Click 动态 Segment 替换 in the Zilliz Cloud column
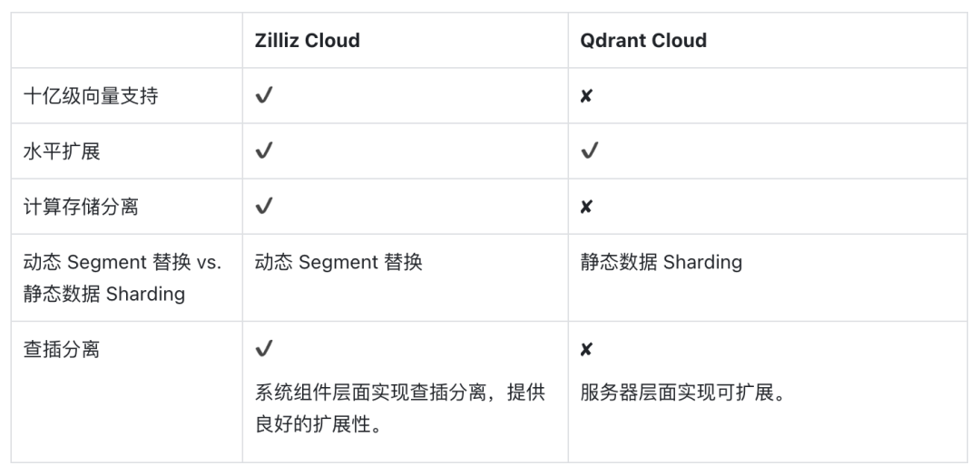This screenshot has height=475, width=980. point(338,263)
